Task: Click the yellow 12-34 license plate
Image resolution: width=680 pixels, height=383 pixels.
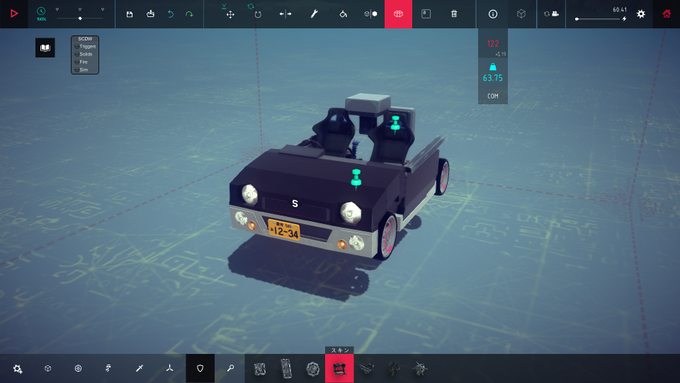Action: point(284,229)
